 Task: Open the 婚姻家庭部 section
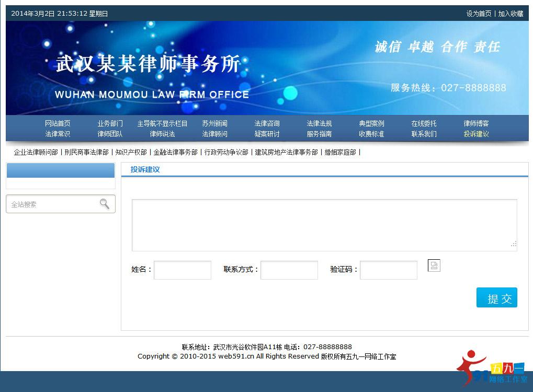click(x=341, y=153)
